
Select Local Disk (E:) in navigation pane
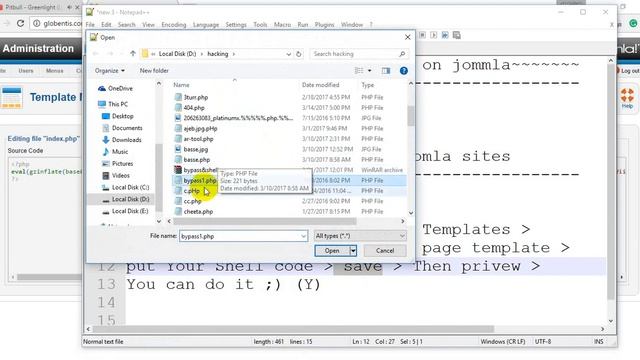click(x=125, y=211)
